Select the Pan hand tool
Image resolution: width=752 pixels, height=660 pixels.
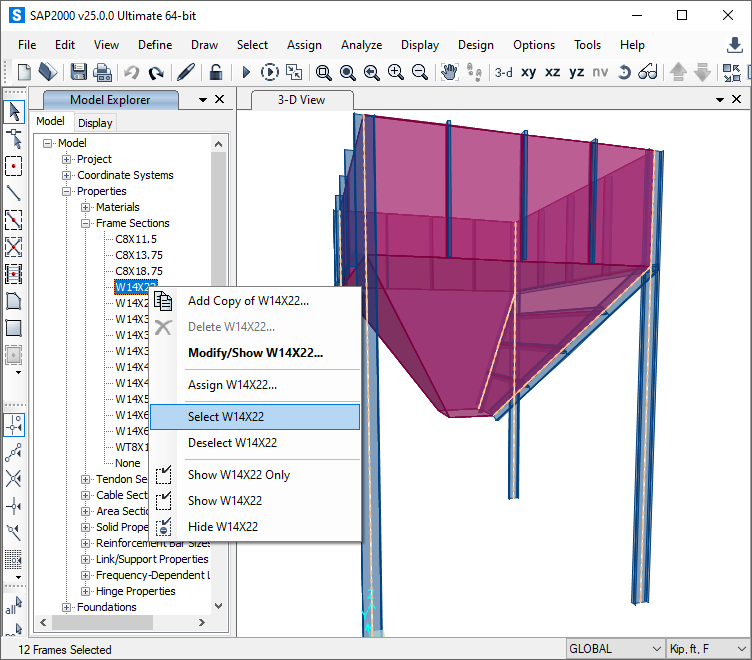[449, 72]
